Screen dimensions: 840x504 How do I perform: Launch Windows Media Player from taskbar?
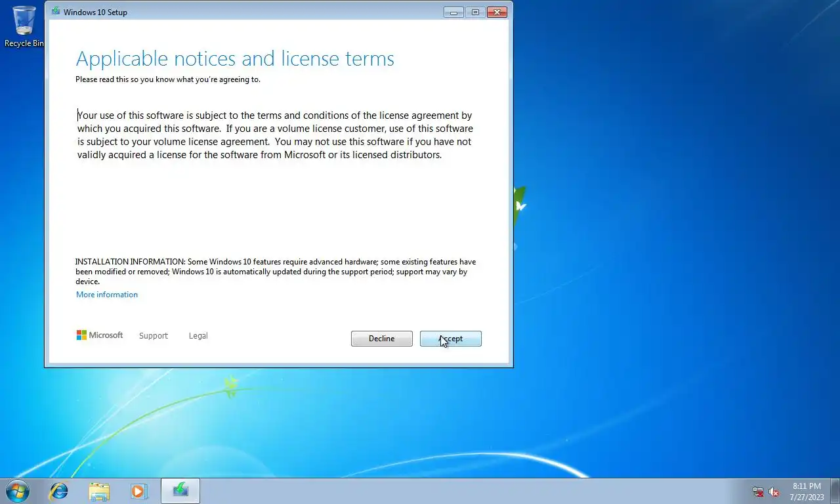pyautogui.click(x=138, y=491)
